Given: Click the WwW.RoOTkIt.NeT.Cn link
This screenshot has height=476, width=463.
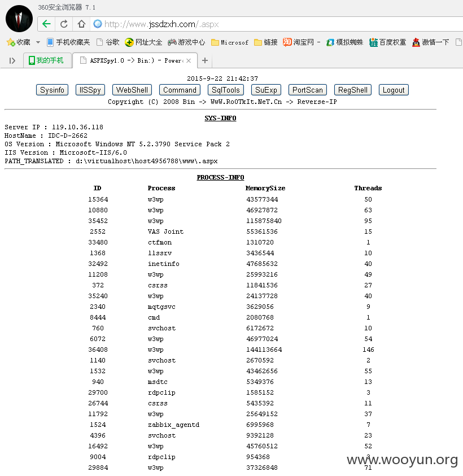Looking at the screenshot, I should (x=246, y=102).
